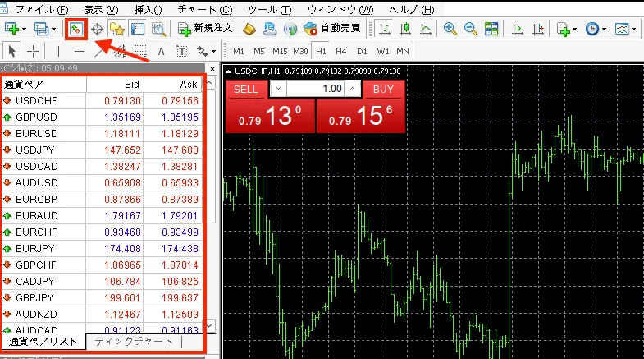
Task: Open the Navigator folder-star icon
Action: pyautogui.click(x=118, y=29)
